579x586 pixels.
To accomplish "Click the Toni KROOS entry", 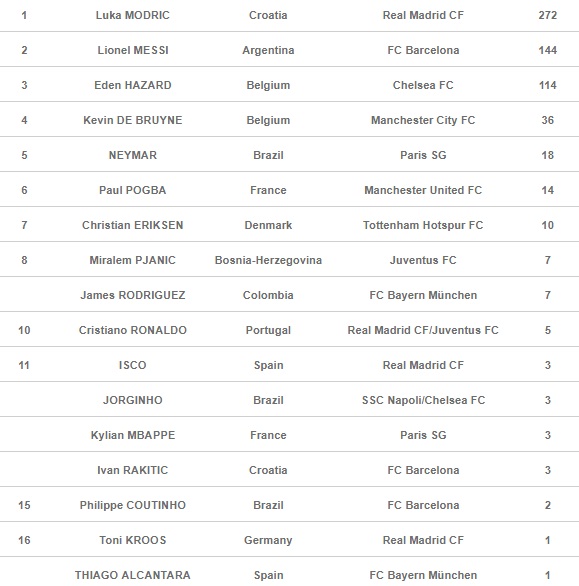I will [x=133, y=540].
